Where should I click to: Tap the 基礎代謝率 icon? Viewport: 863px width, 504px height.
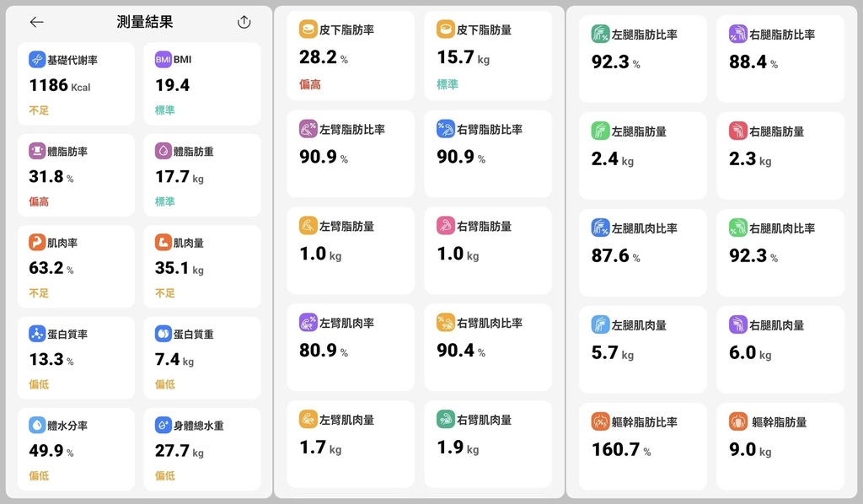pyautogui.click(x=37, y=60)
